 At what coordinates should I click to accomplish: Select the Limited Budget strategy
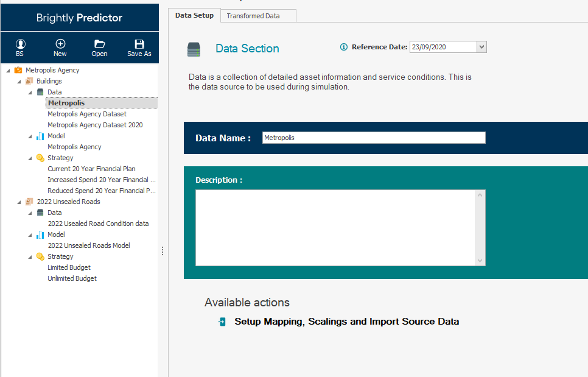pos(69,267)
